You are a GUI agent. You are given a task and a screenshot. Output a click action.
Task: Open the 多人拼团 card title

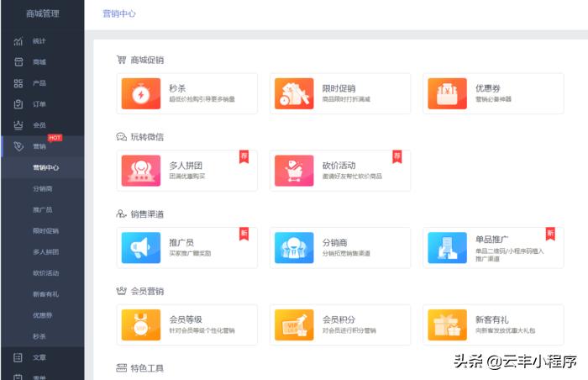[x=186, y=166]
